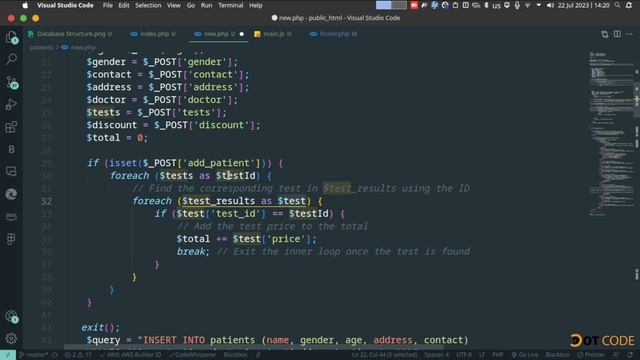This screenshot has width=640, height=360.
Task: Click Ln 32, Col 44 cursor position status
Action: (384, 355)
